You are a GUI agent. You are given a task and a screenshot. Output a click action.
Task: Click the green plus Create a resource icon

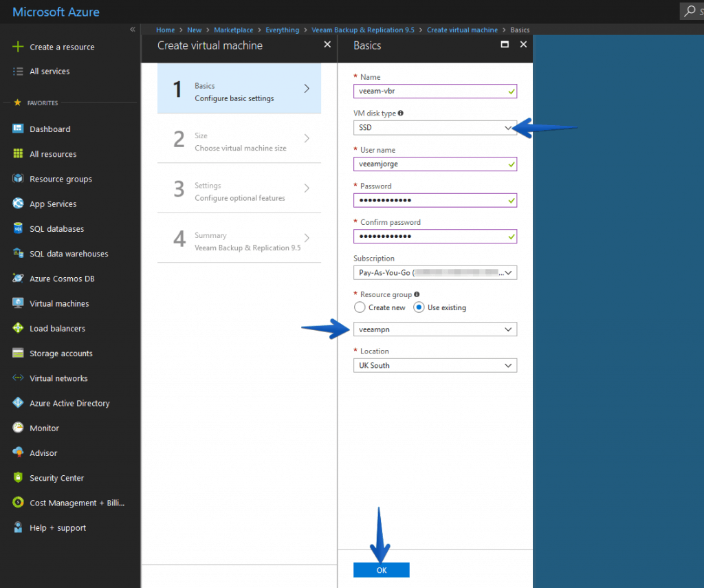[18, 47]
